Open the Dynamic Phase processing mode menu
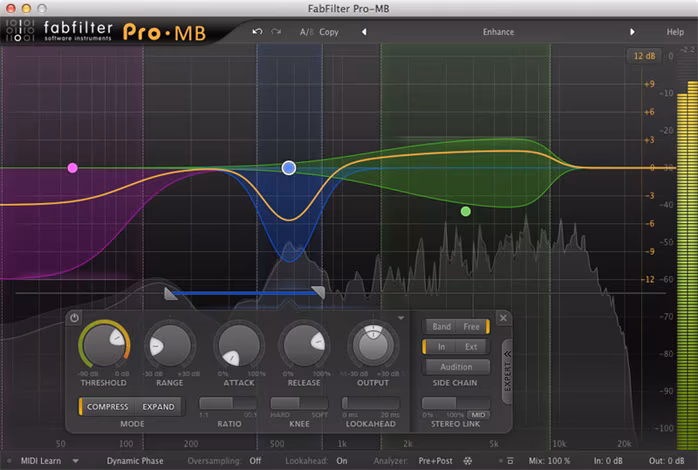 click(x=135, y=461)
